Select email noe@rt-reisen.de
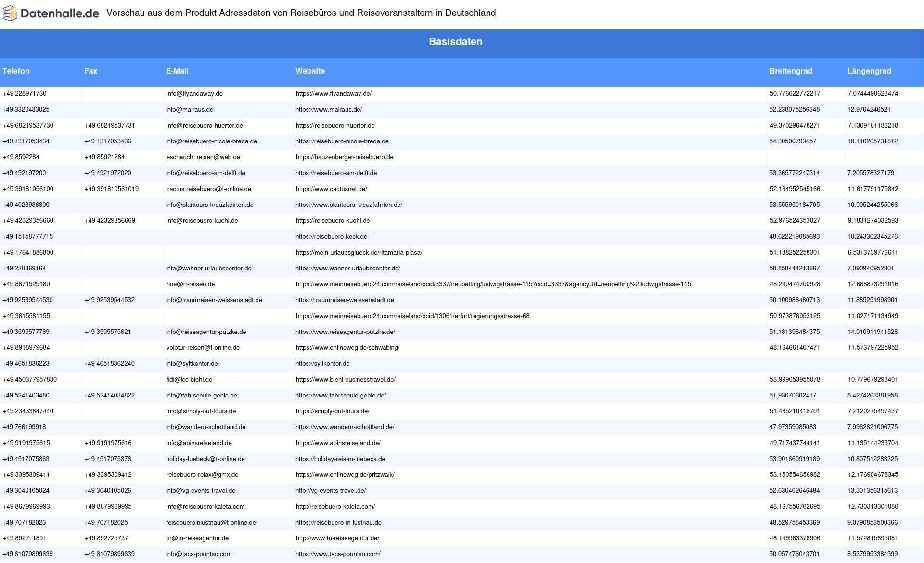Viewport: 924px width, 563px height. click(x=191, y=284)
